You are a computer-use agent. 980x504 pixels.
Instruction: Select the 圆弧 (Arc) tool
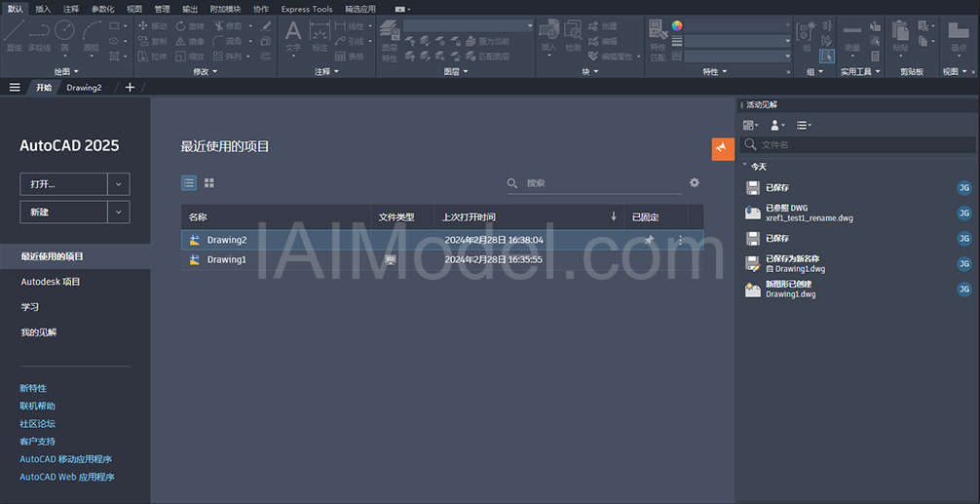click(92, 37)
